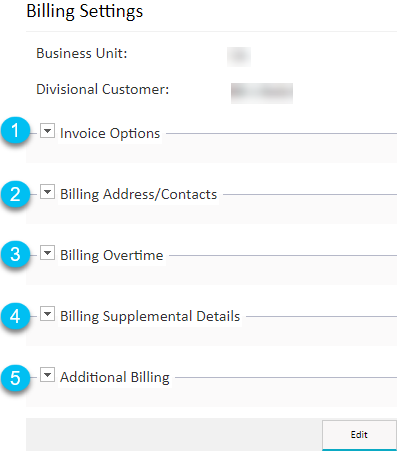Click the blue number 5 callout badge
Viewport: 397px width, 451px height.
coord(15,378)
